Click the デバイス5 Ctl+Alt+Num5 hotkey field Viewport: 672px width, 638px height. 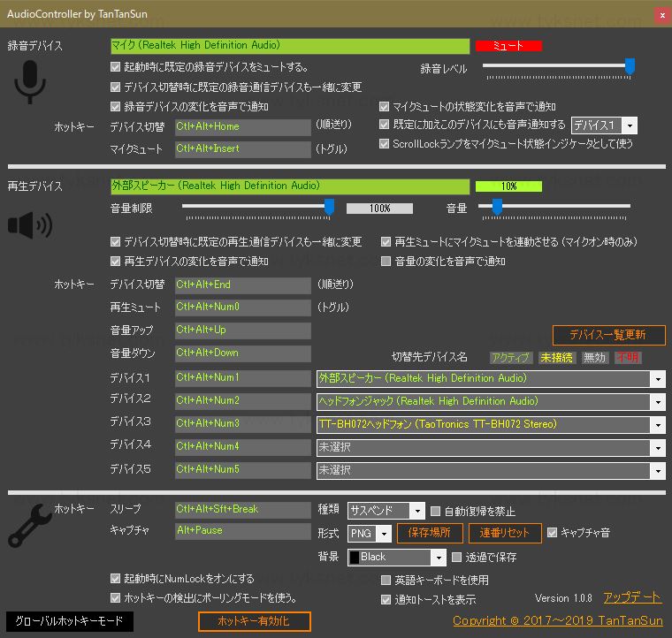(243, 470)
